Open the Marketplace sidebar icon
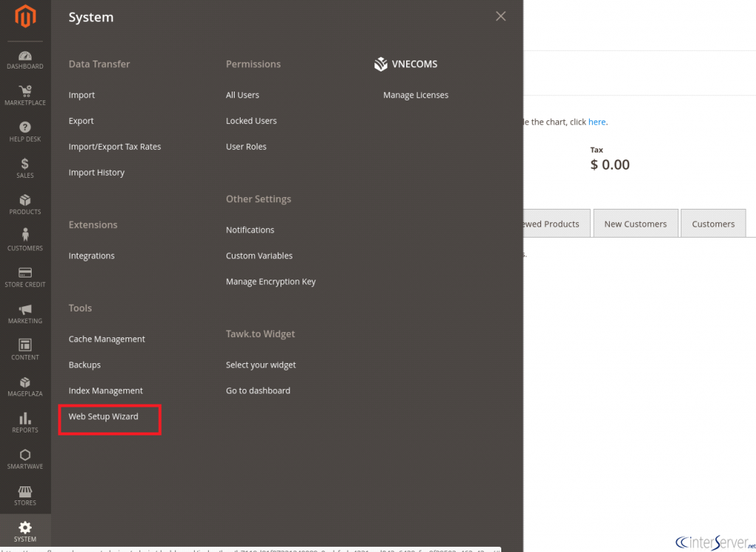Screen dimensions: 756x552 25,96
